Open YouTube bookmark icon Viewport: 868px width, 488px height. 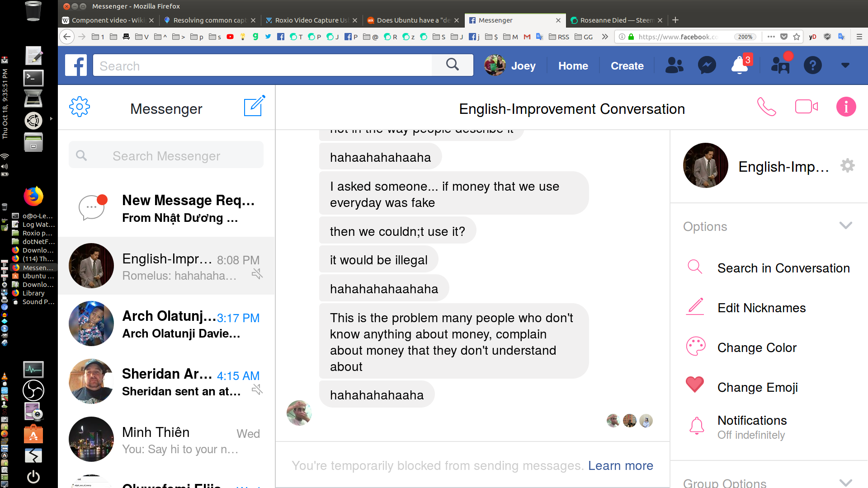pyautogui.click(x=230, y=37)
